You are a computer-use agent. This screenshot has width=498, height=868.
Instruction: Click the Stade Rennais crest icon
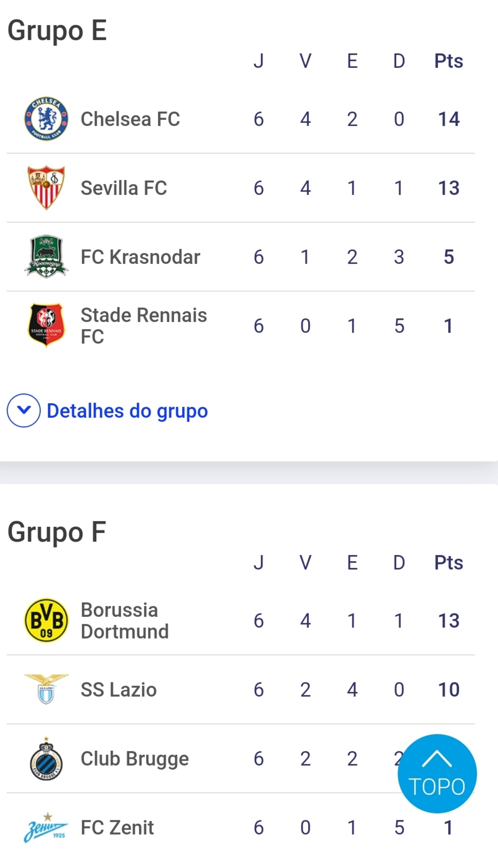pos(46,326)
